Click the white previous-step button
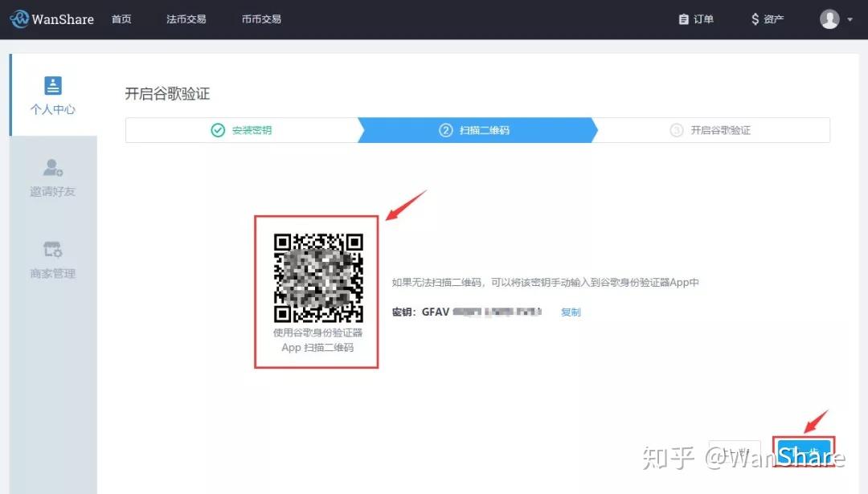 click(x=735, y=452)
